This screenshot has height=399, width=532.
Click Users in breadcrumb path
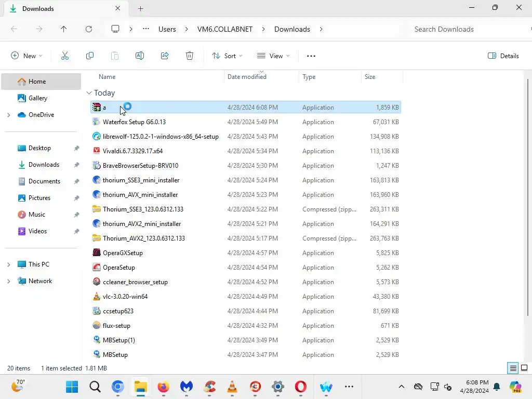coord(167,29)
